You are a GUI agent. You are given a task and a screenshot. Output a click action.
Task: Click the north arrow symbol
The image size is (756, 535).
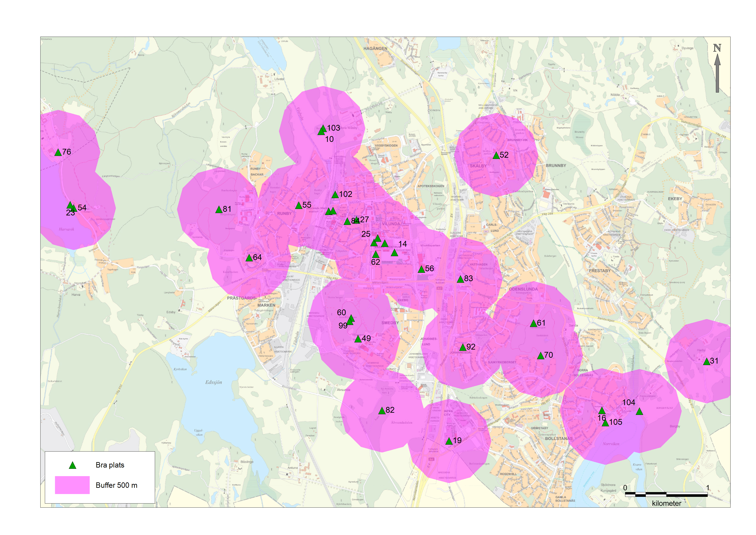[x=717, y=68]
